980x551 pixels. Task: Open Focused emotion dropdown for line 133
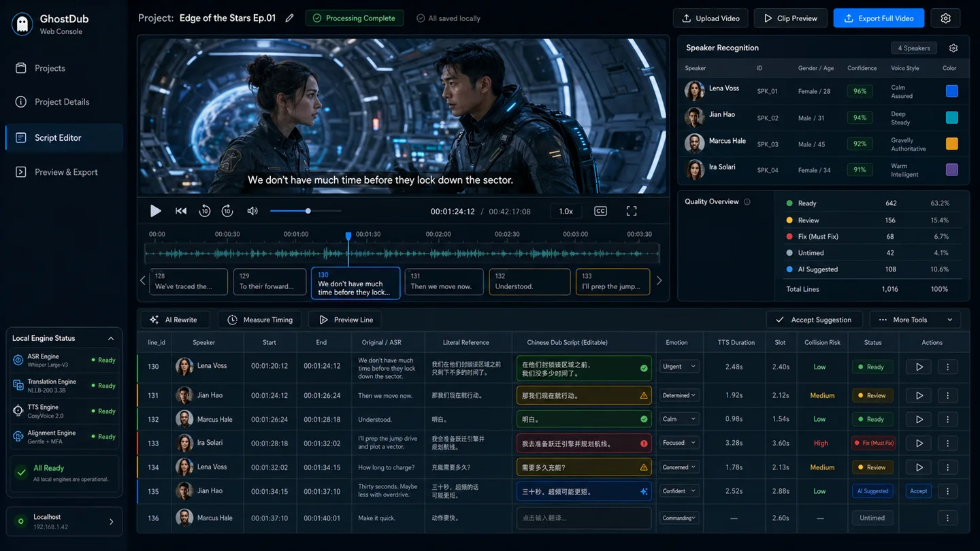coord(679,443)
